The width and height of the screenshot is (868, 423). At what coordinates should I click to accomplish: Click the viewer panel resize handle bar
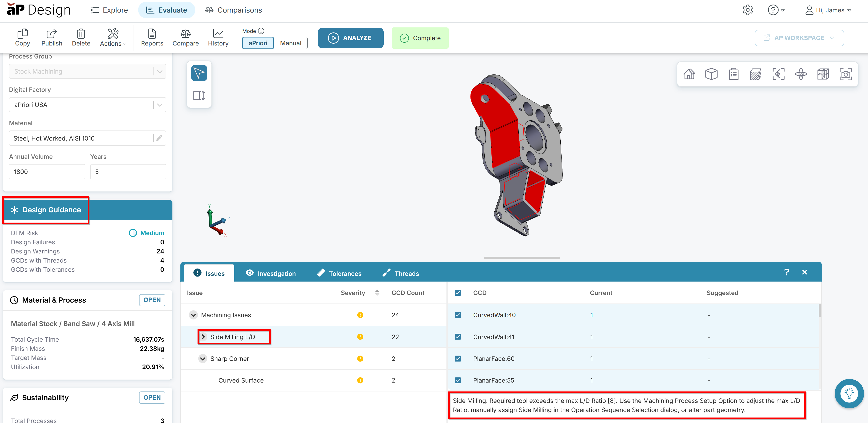point(522,258)
